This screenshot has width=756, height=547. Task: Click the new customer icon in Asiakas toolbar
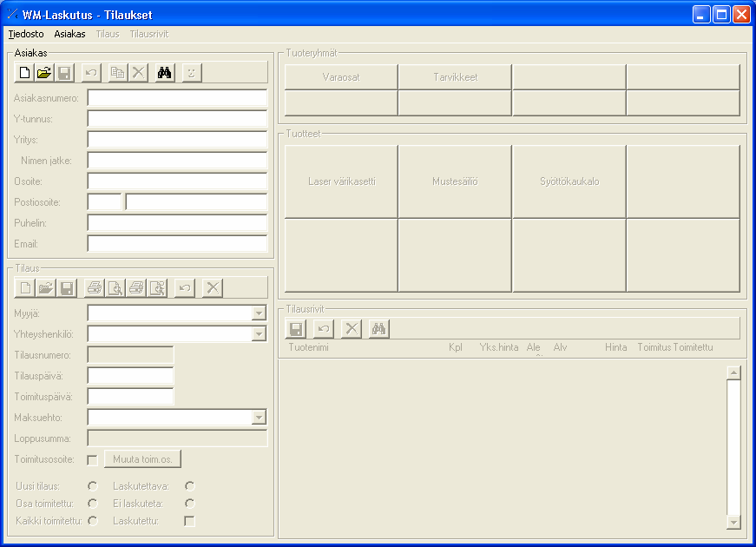24,73
